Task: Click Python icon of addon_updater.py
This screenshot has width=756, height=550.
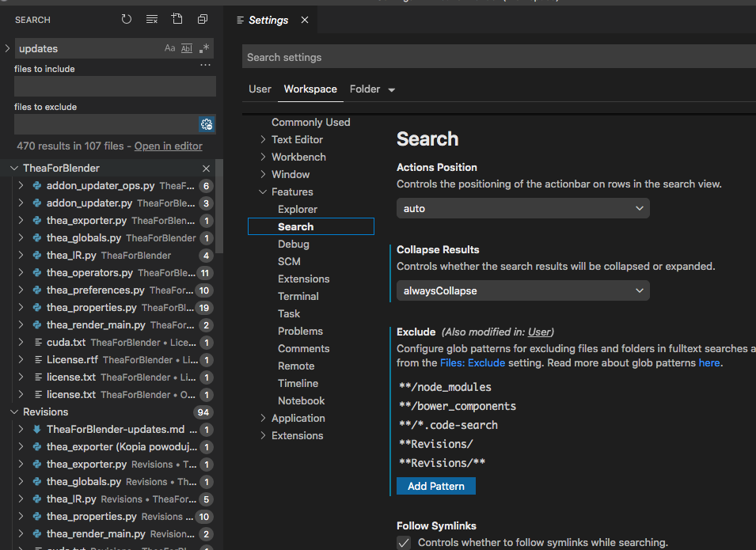Action: click(36, 203)
